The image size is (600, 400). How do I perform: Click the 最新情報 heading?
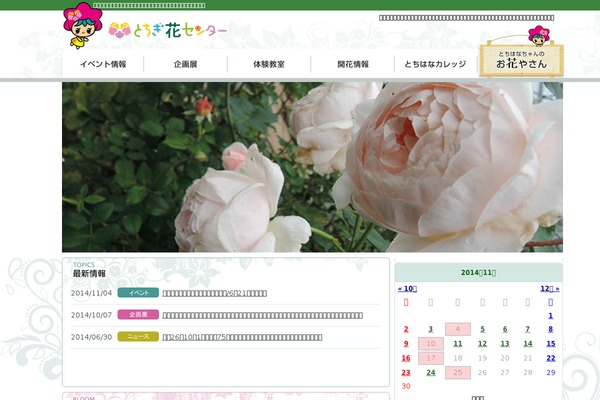coord(89,274)
